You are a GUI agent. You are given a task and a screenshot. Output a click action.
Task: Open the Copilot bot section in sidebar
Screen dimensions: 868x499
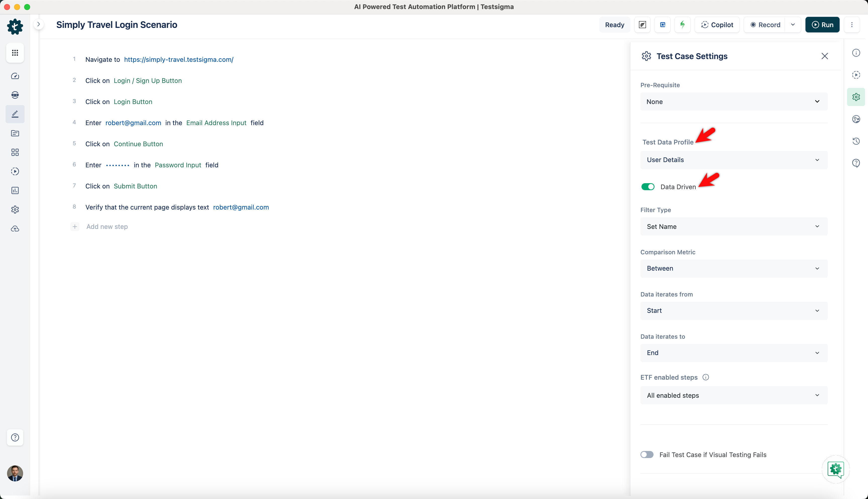15,95
